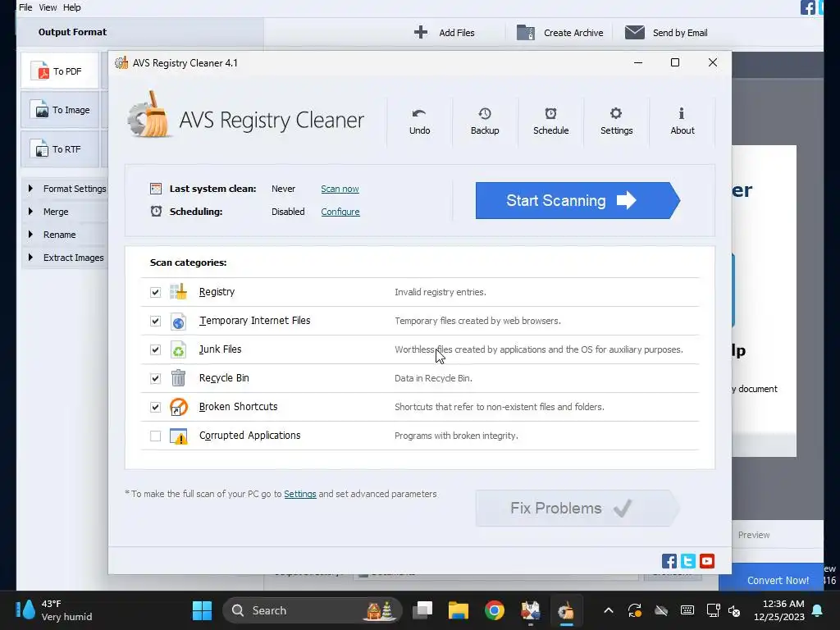
Task: Enable the Corrupted Applications category
Action: click(155, 436)
